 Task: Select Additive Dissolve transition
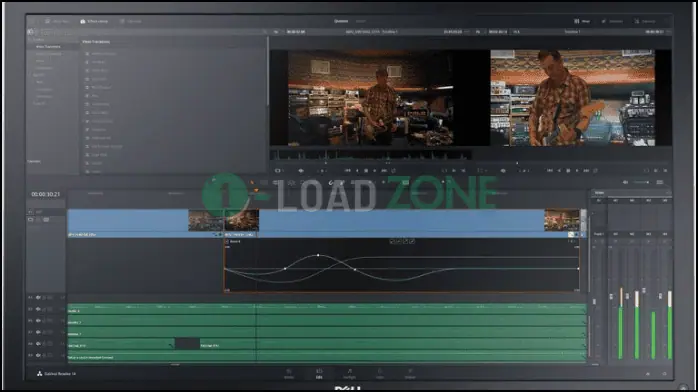[x=103, y=53]
